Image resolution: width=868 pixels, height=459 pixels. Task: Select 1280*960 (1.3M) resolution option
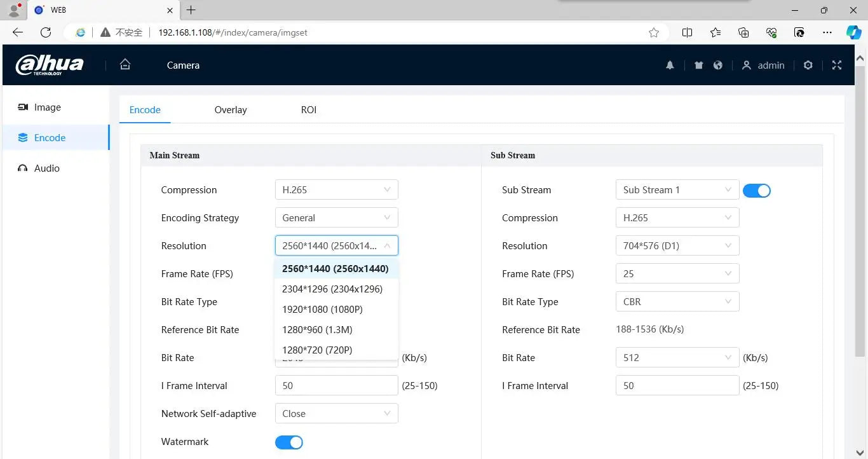coord(336,329)
